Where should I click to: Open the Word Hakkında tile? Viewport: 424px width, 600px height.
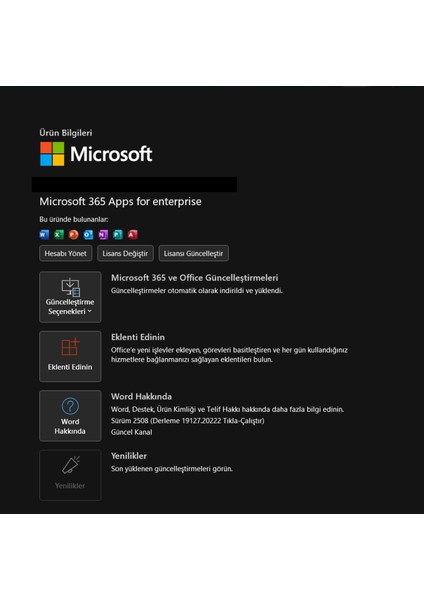click(70, 416)
